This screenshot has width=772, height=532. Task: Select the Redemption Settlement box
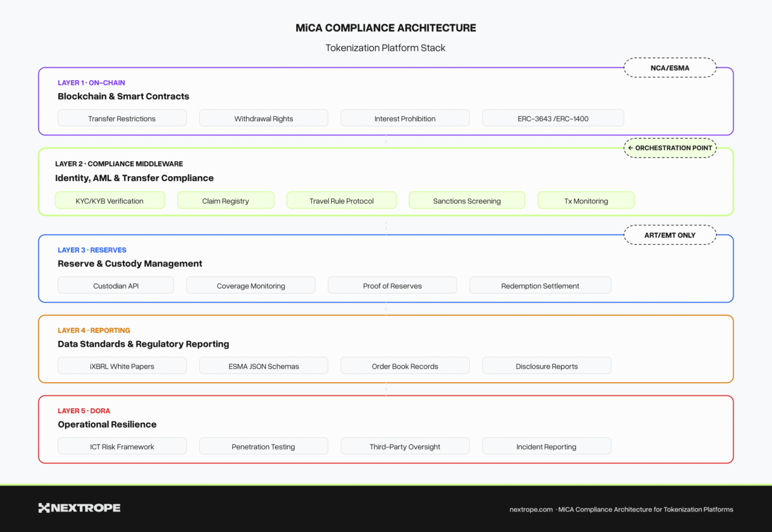pos(540,285)
